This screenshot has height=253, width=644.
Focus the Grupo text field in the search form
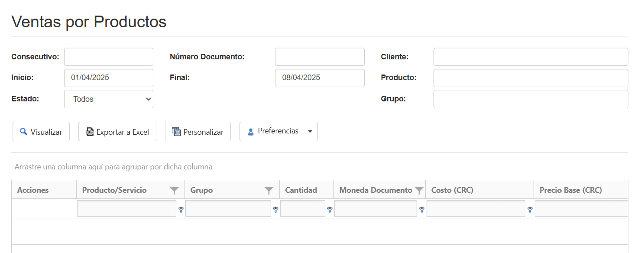coord(531,99)
